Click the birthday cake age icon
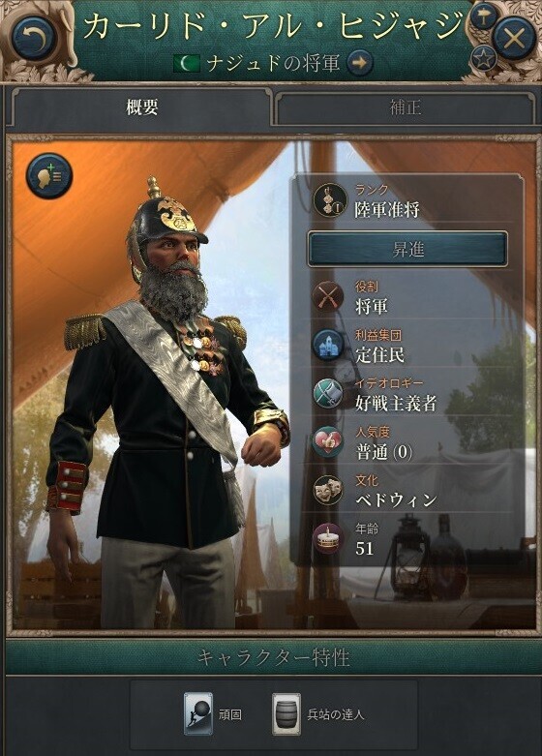This screenshot has width=542, height=756. (x=328, y=538)
